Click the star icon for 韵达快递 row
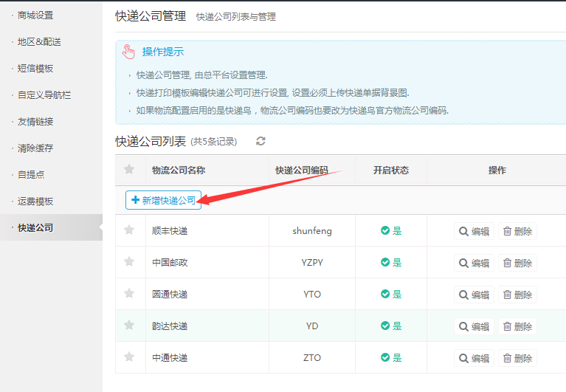 pos(129,326)
